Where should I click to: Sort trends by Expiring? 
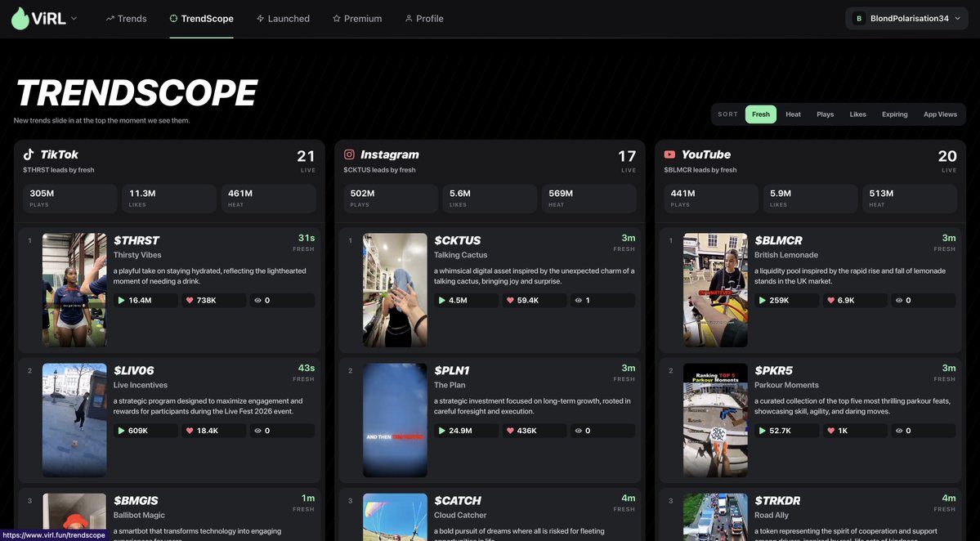pos(894,114)
